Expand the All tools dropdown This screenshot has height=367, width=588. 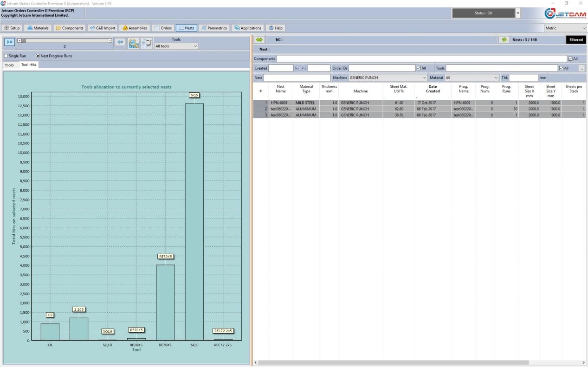(x=177, y=46)
